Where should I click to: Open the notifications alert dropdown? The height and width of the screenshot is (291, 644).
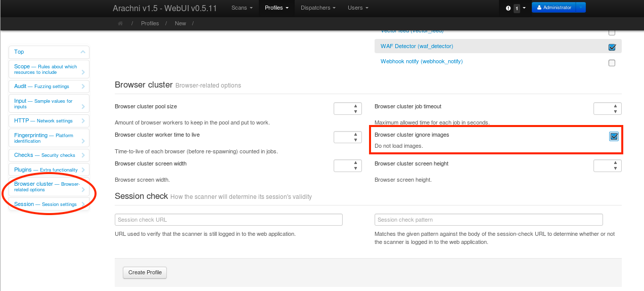(516, 8)
